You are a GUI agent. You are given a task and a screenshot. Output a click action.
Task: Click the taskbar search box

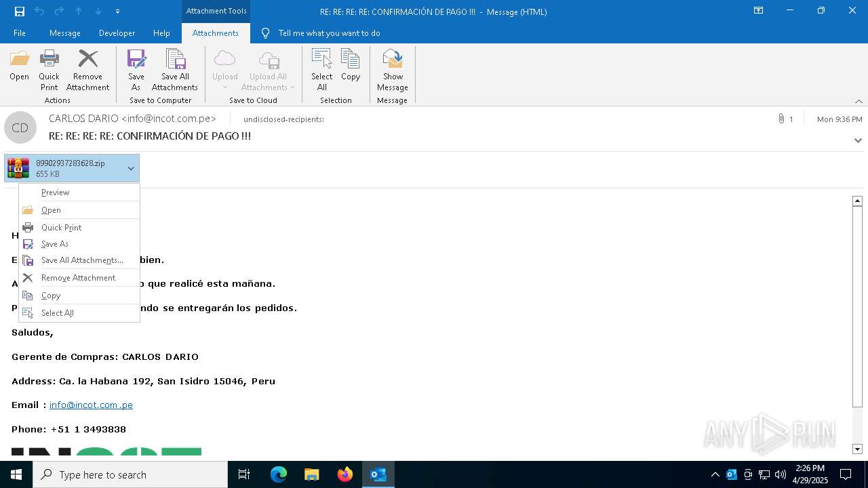[130, 474]
